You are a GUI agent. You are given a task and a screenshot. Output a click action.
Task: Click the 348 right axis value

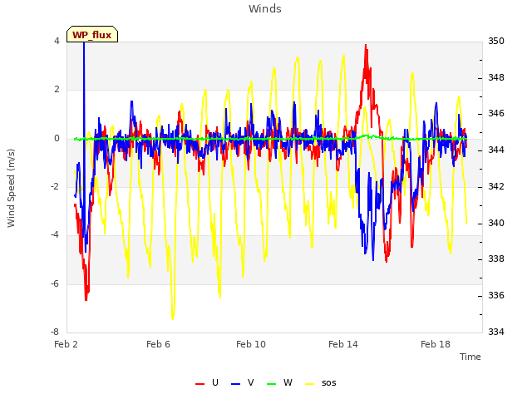point(496,77)
